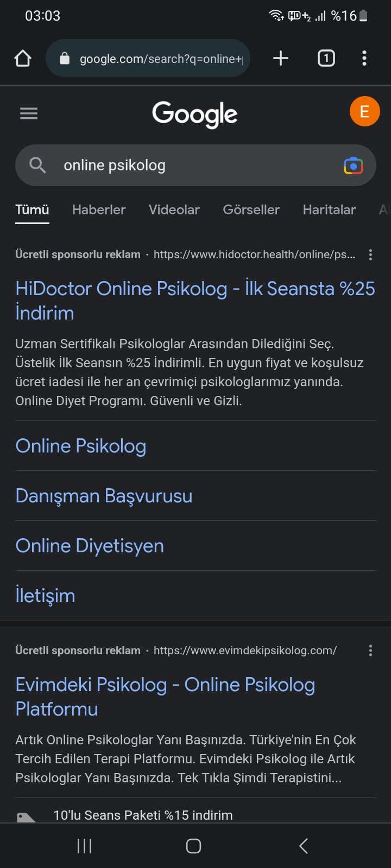Tap the browser home icon
Viewport: 391px width, 868px height.
point(23,58)
